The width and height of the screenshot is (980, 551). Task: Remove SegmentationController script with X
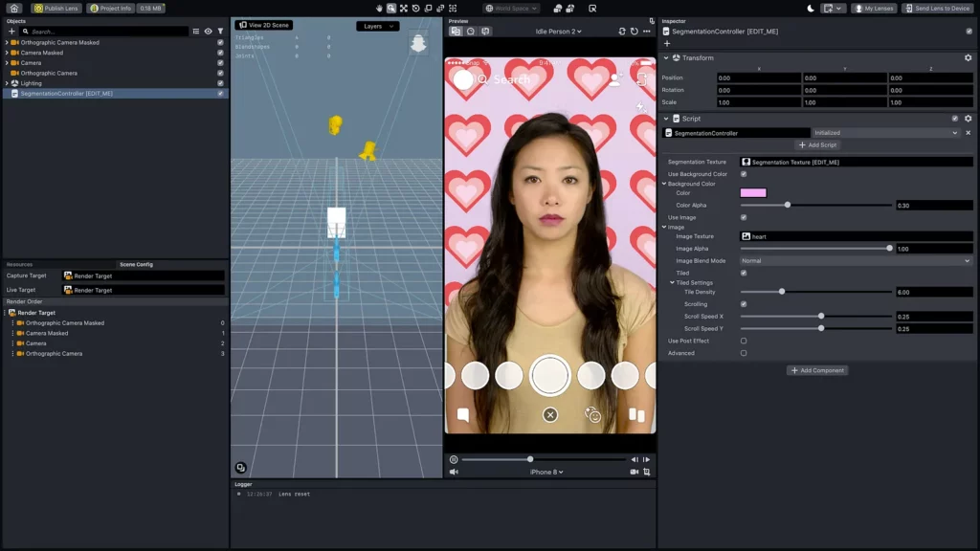point(969,132)
